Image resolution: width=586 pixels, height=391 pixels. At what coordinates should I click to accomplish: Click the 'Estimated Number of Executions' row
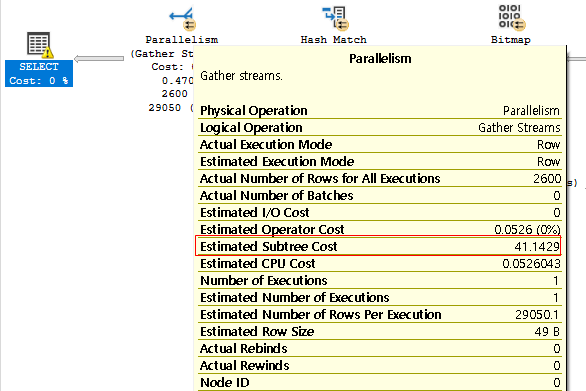click(x=380, y=298)
